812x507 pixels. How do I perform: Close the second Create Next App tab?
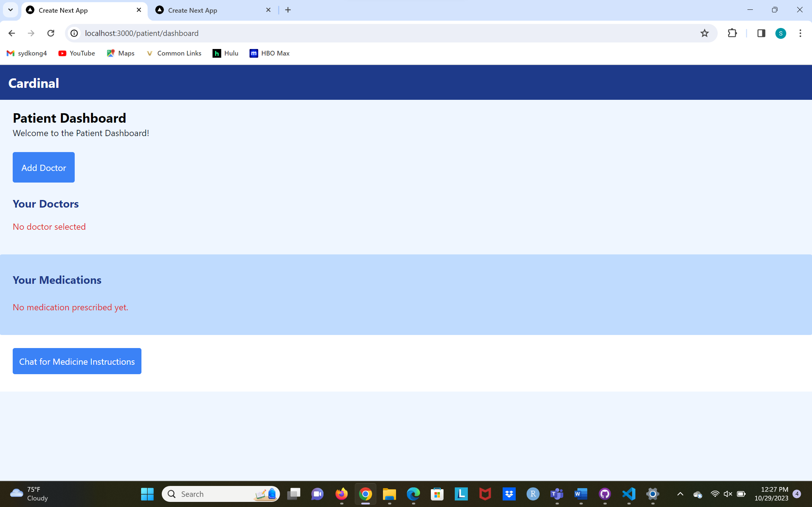(268, 10)
